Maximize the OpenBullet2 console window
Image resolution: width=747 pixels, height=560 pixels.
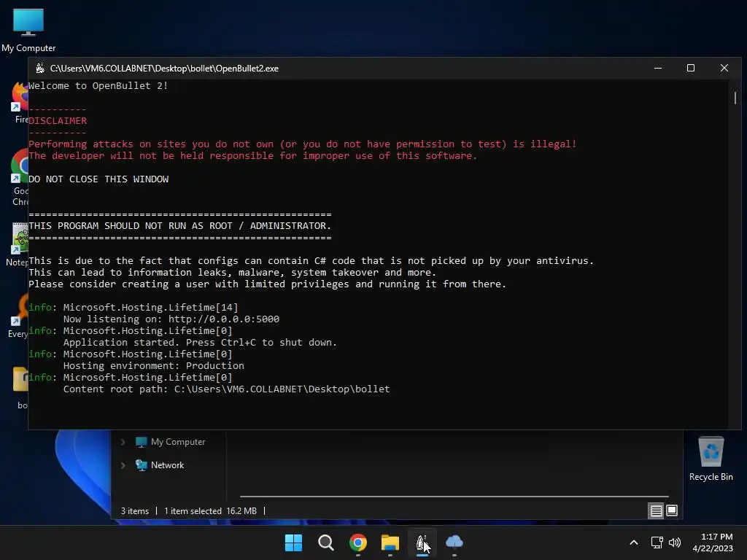pos(691,68)
